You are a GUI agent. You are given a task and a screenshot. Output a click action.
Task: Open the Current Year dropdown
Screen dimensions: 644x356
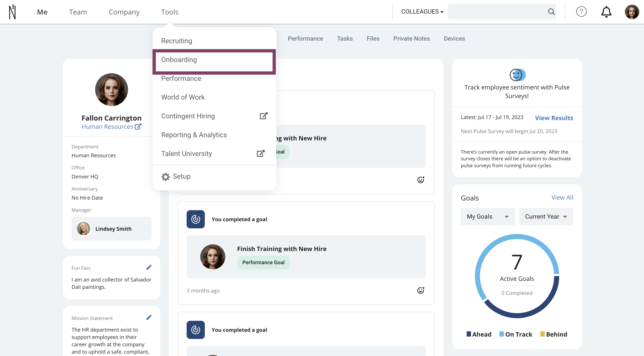[x=546, y=217]
